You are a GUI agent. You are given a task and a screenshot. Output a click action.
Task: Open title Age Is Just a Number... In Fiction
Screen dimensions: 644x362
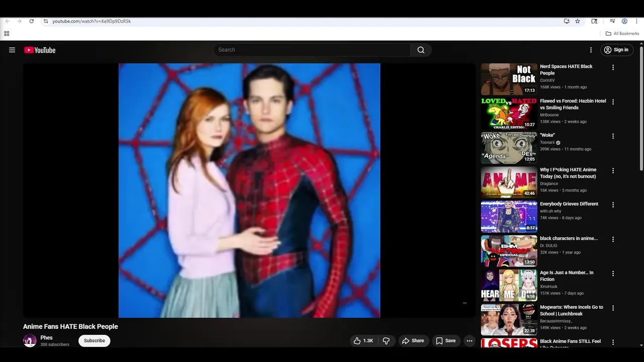pyautogui.click(x=567, y=276)
